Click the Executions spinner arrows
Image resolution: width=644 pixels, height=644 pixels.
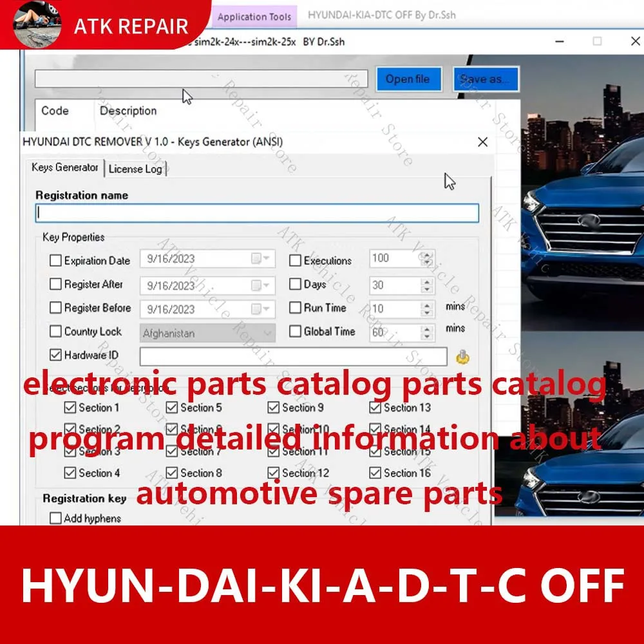point(427,259)
